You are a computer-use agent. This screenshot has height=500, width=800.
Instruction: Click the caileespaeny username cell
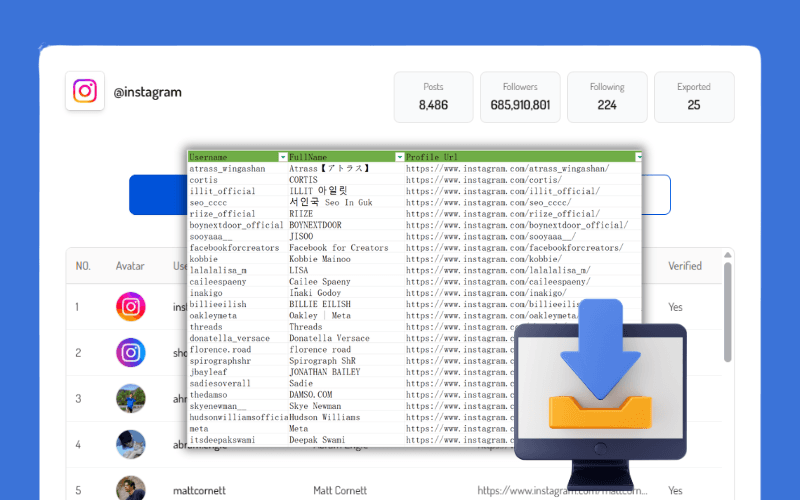click(x=218, y=282)
